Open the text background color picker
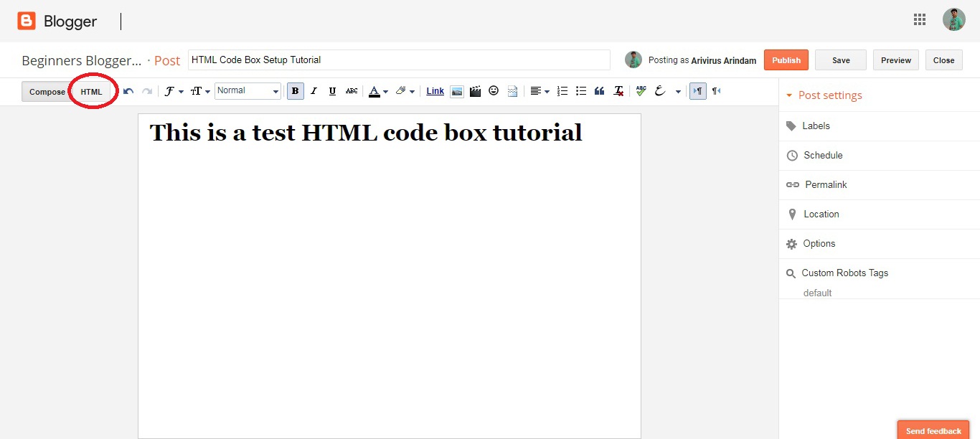 tap(405, 91)
